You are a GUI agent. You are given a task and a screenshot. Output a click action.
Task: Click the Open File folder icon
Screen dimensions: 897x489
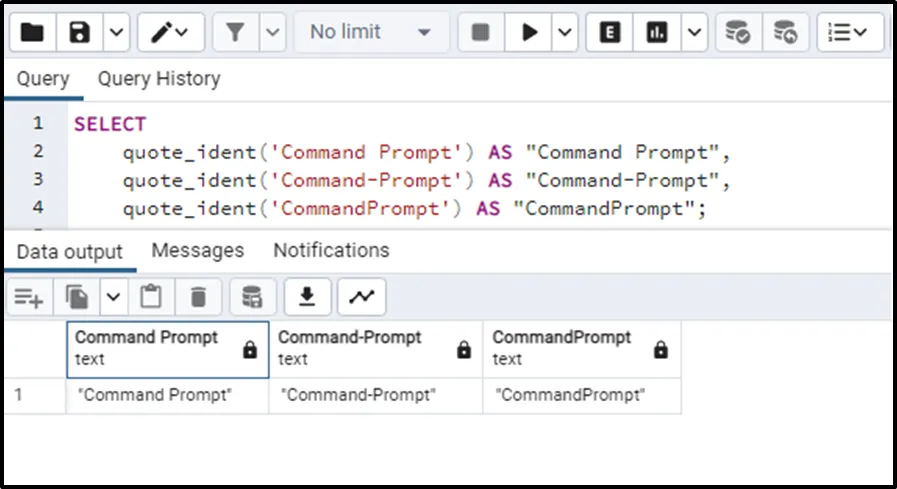32,32
